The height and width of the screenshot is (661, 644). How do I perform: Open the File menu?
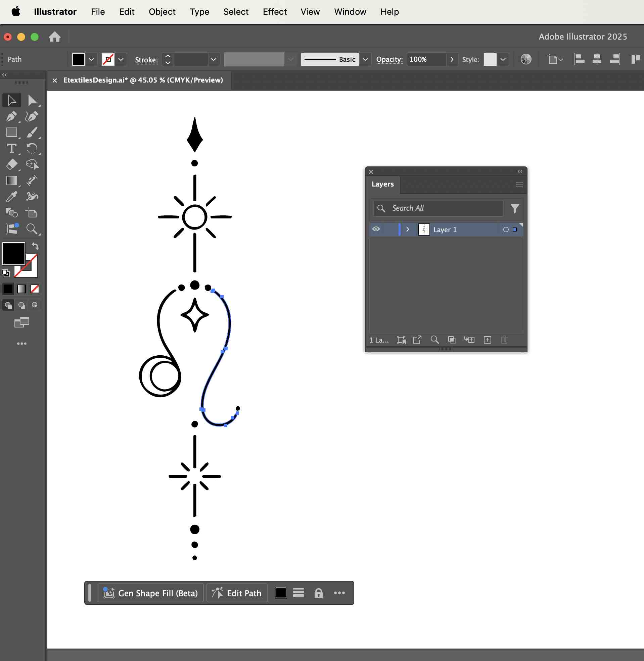[98, 12]
